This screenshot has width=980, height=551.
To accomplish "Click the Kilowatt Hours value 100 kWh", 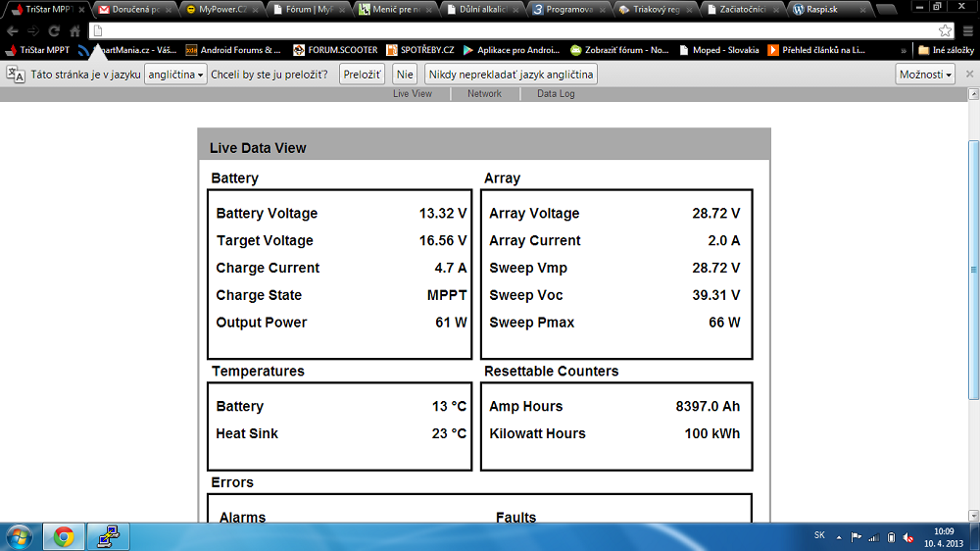I will coord(711,434).
